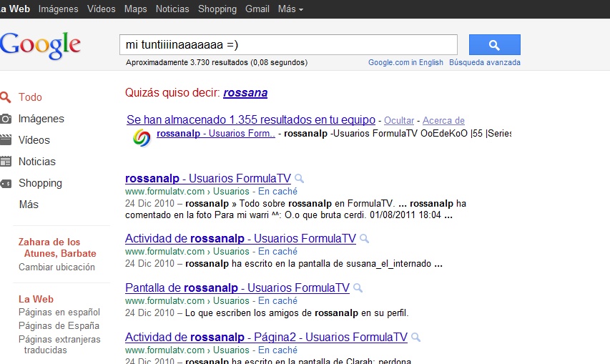This screenshot has height=364, width=610.
Task: Open Maps from the top navigation bar
Action: [x=135, y=9]
